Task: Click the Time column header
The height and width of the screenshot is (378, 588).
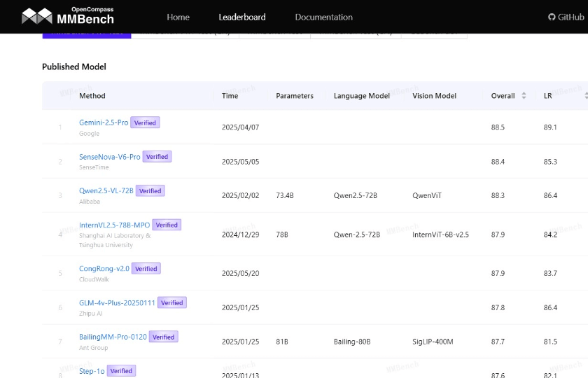Action: coord(230,96)
